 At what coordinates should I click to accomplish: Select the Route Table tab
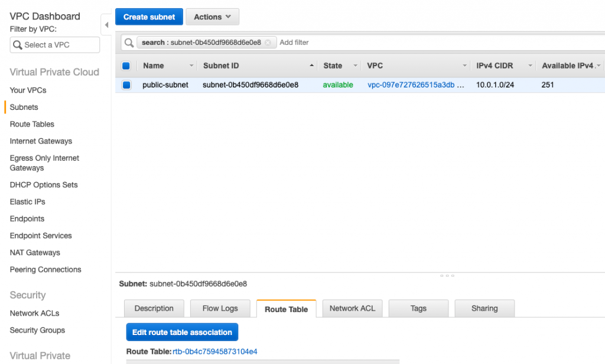click(287, 309)
